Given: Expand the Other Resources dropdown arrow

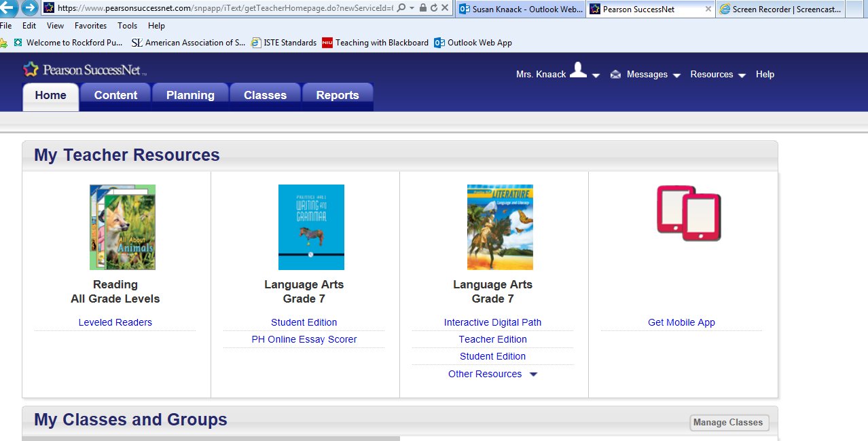Looking at the screenshot, I should coord(533,375).
